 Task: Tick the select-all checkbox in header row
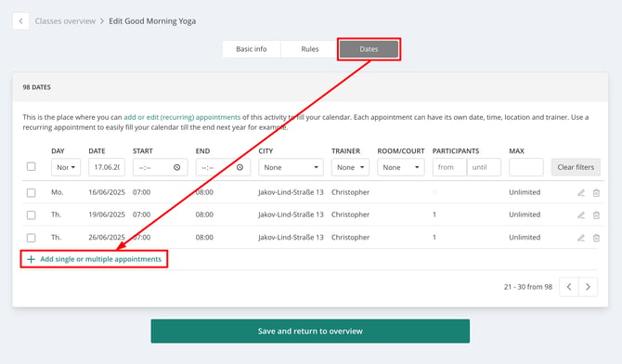[x=31, y=166]
